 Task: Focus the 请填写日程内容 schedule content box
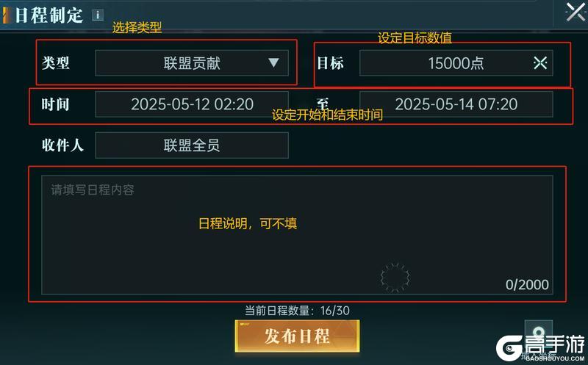click(297, 234)
